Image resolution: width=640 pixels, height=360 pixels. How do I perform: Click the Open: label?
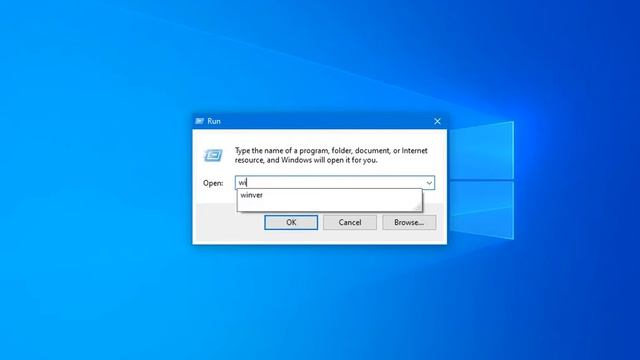point(213,183)
